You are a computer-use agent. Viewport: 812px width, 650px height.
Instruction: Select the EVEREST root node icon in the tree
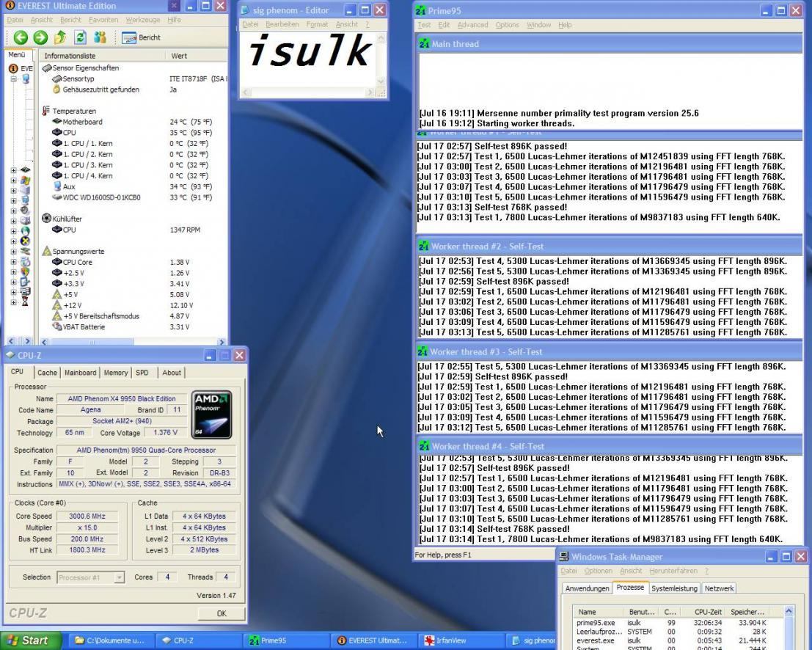click(13, 68)
